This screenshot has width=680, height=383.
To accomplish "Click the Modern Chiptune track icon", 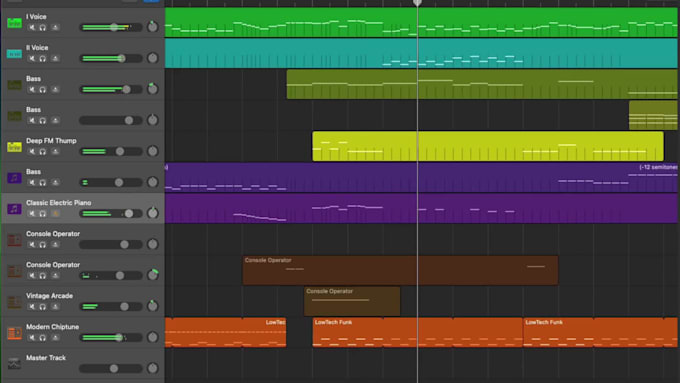I will [x=14, y=333].
